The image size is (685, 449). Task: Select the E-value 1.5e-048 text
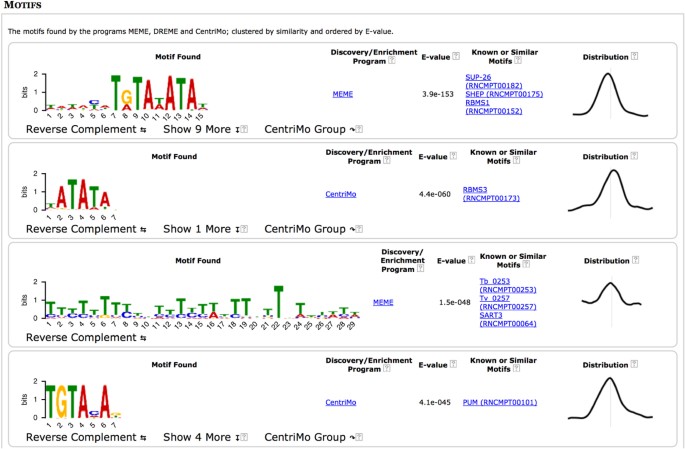point(455,302)
